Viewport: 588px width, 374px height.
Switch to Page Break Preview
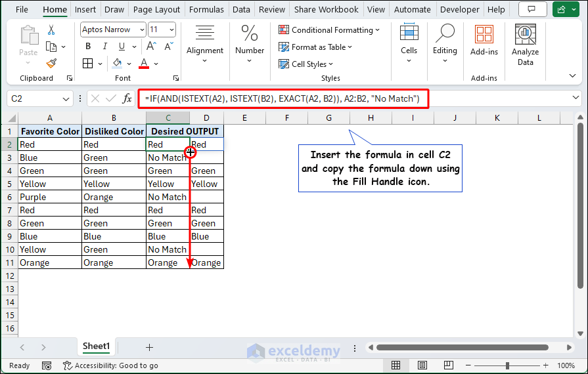(448, 365)
